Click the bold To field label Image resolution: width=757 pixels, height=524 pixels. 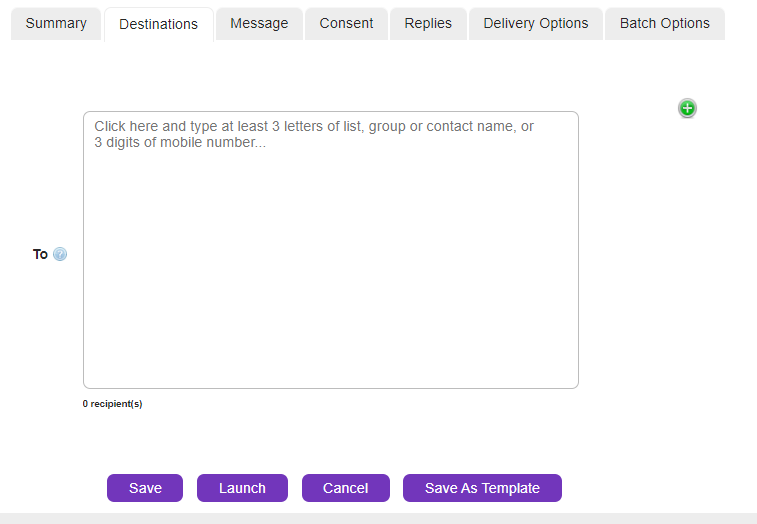tap(40, 254)
